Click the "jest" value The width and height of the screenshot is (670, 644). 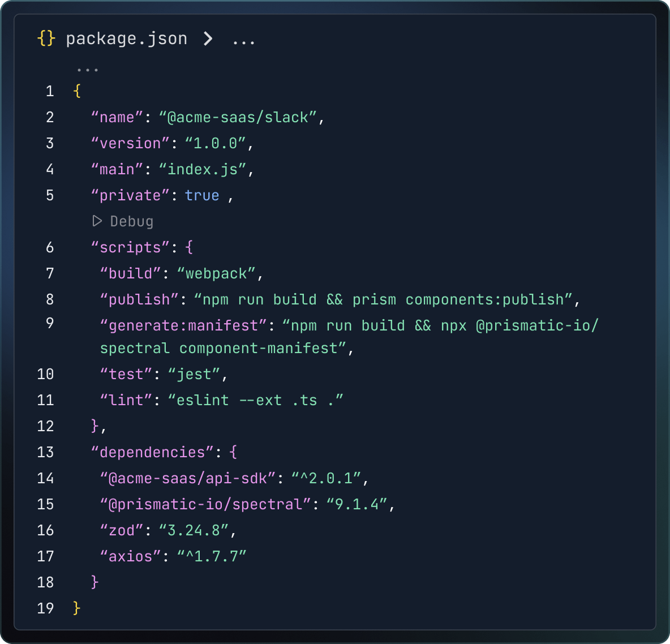[194, 375]
